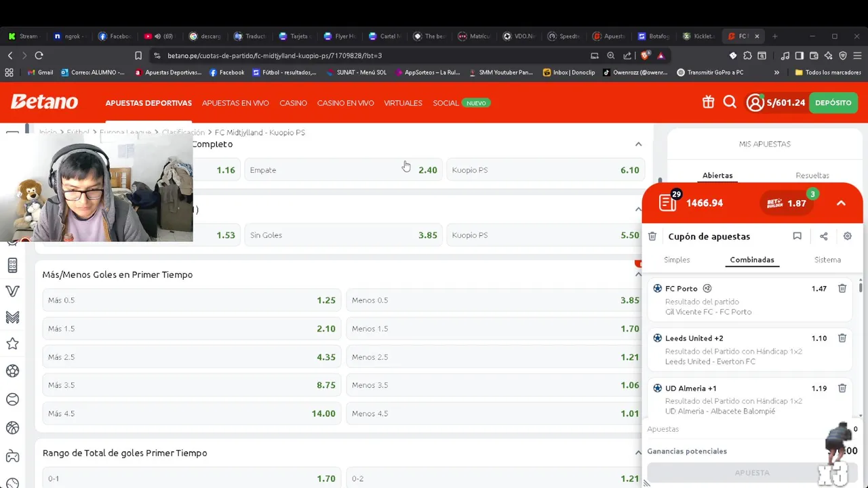Select Empate odds 2.40
Viewport: 868px width, 488px height.
343,170
